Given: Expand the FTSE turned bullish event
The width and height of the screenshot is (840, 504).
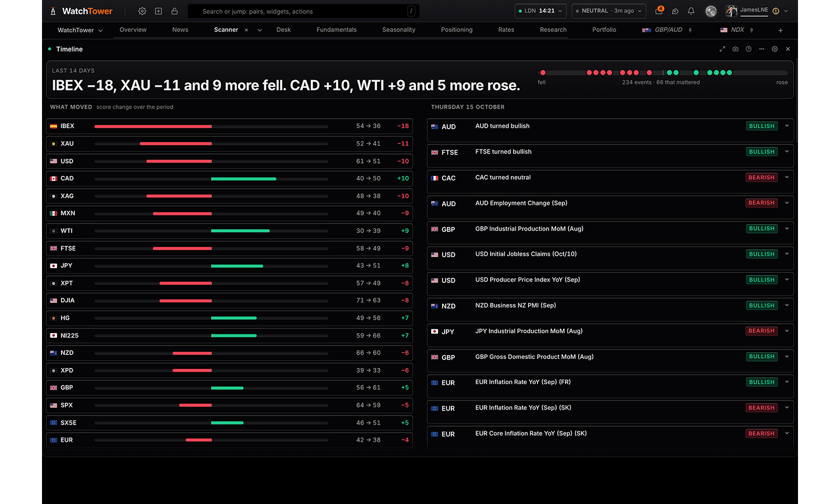Looking at the screenshot, I should click(787, 152).
